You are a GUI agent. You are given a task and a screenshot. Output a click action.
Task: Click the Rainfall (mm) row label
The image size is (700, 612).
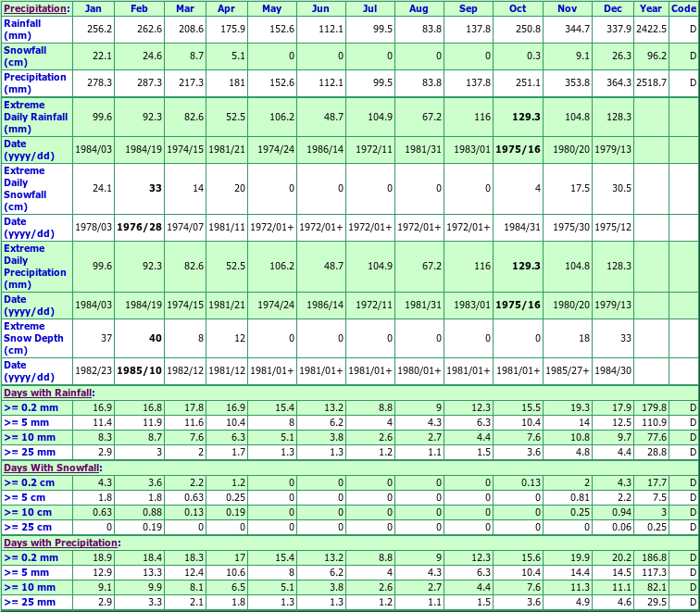(x=23, y=29)
